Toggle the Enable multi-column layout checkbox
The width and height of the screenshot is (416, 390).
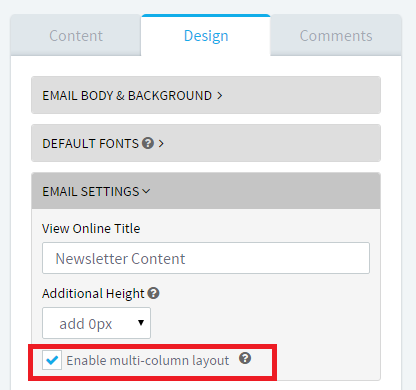coord(52,360)
